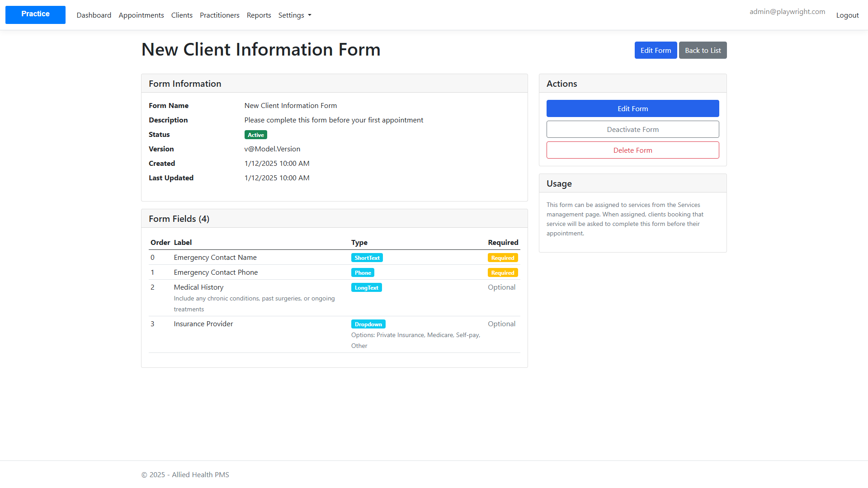Click the Dropdown type badge
Viewport: 868px width, 488px height.
[x=368, y=324]
